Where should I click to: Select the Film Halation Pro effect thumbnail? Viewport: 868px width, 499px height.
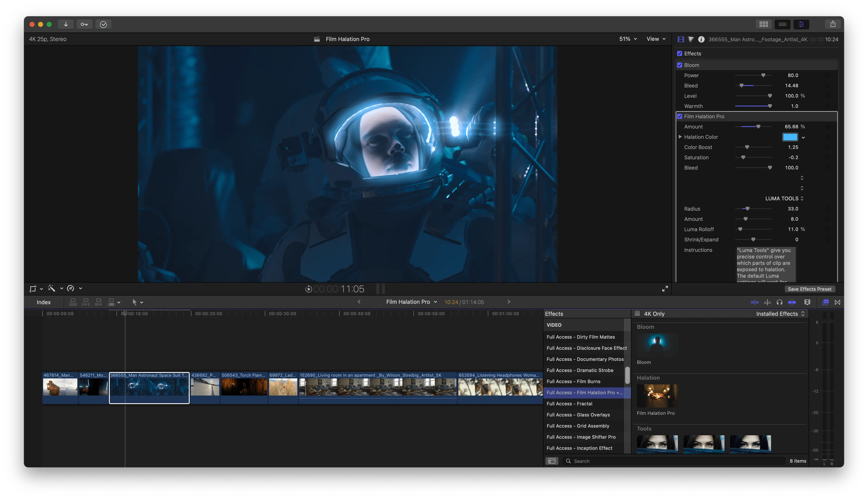657,396
